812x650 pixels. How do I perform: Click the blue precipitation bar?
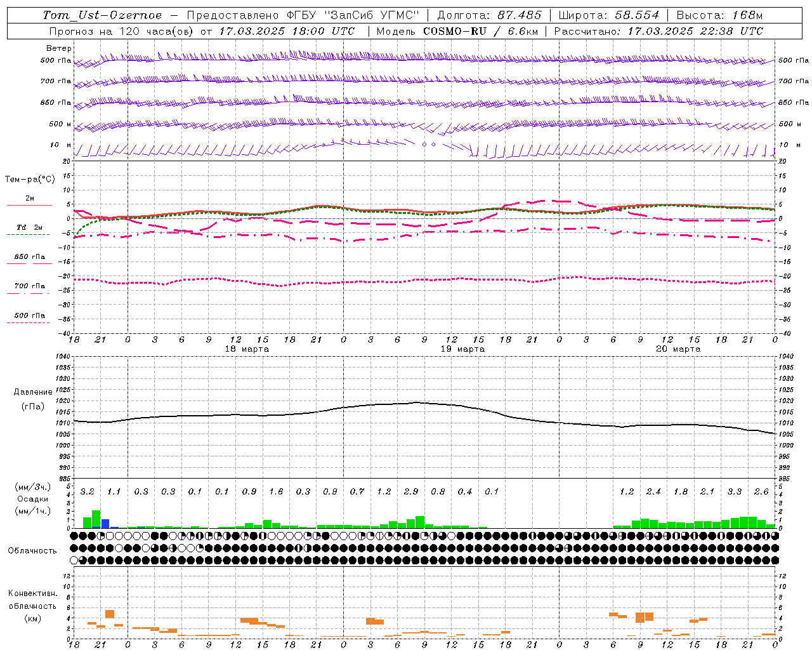[x=105, y=524]
